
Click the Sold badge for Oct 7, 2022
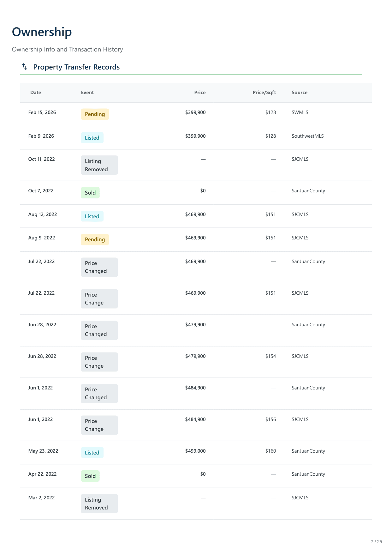[90, 193]
